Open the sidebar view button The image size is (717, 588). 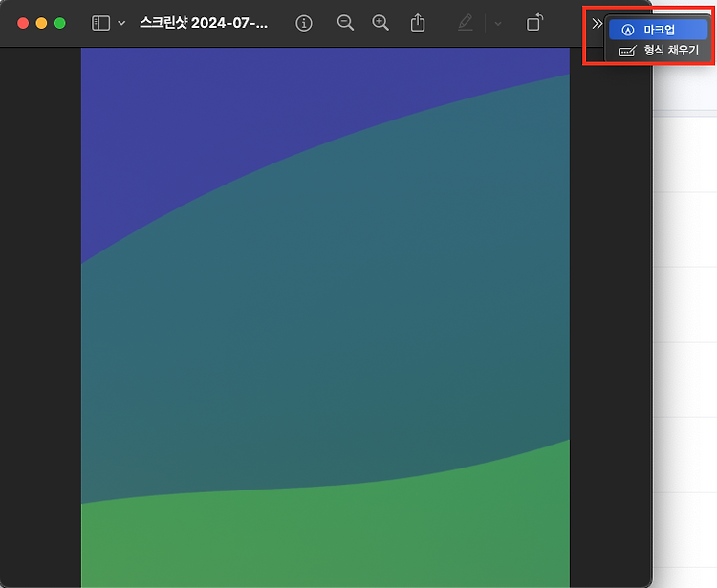[x=100, y=23]
